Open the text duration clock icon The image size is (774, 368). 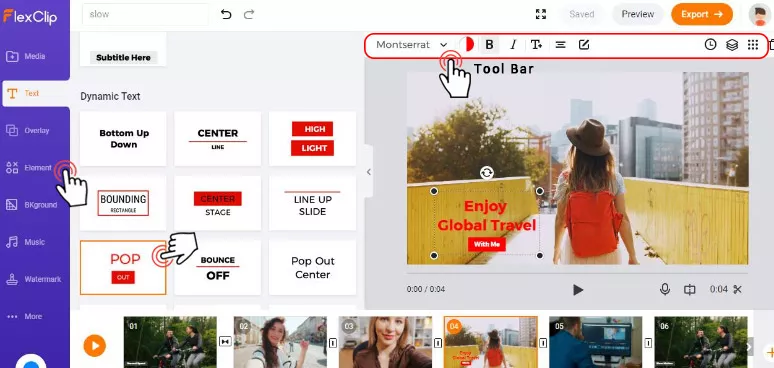click(x=710, y=45)
